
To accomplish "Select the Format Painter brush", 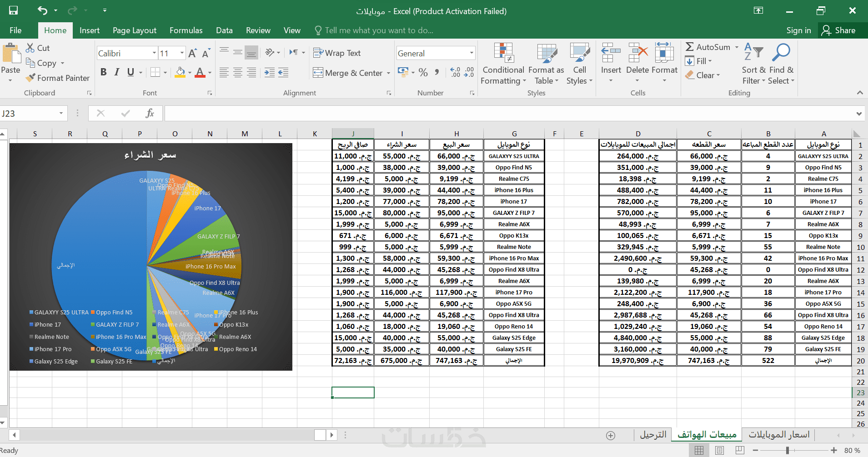I will (58, 78).
